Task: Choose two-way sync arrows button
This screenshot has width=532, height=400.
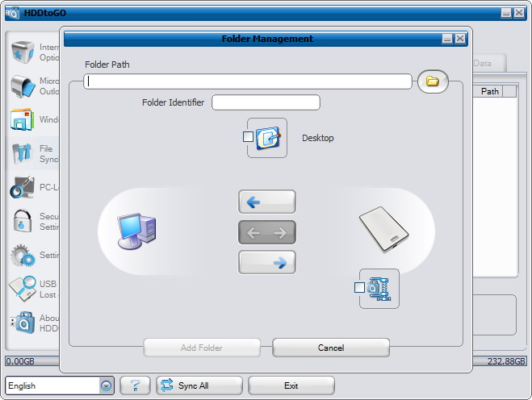Action: coord(267,232)
